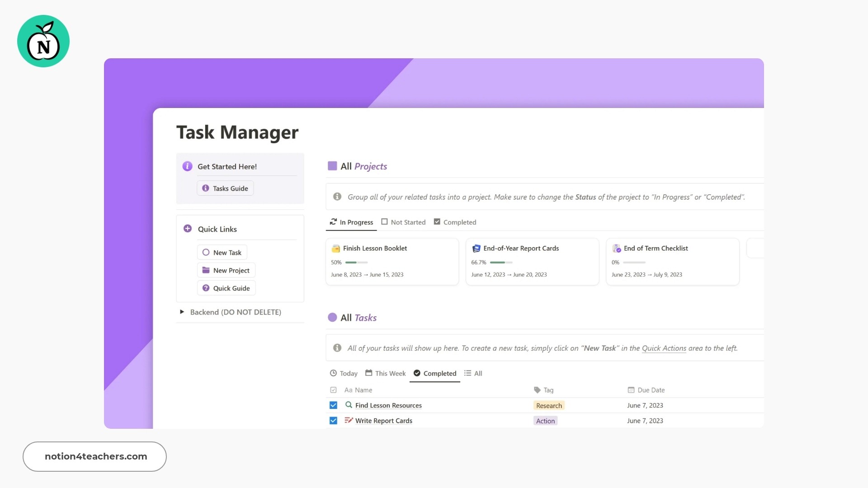Click the Tasks Guide button

click(x=230, y=188)
